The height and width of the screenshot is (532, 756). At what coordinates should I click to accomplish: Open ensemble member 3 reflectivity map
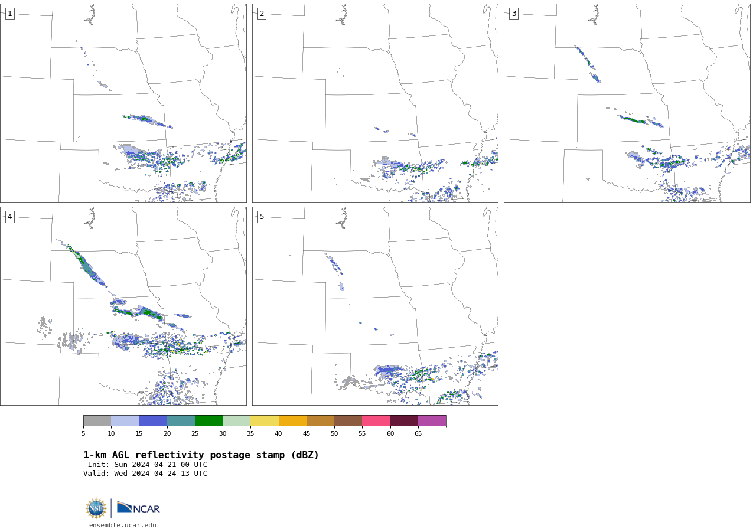[627, 103]
